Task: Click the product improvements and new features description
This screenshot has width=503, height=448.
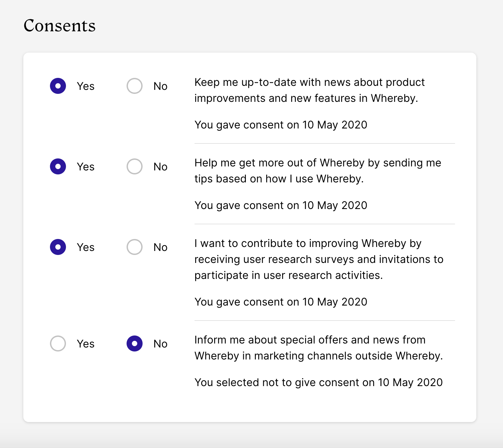Action: click(x=309, y=90)
